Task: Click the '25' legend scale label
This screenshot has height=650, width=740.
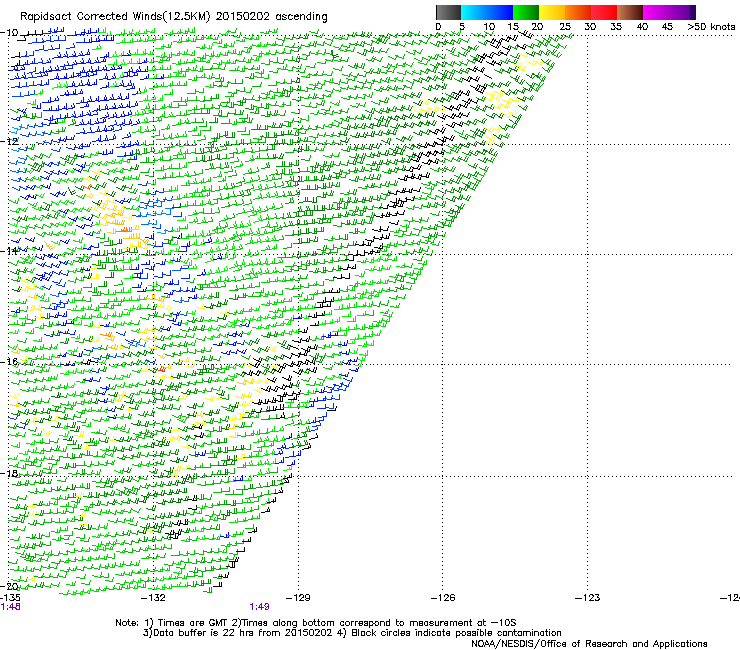Action: tap(565, 27)
